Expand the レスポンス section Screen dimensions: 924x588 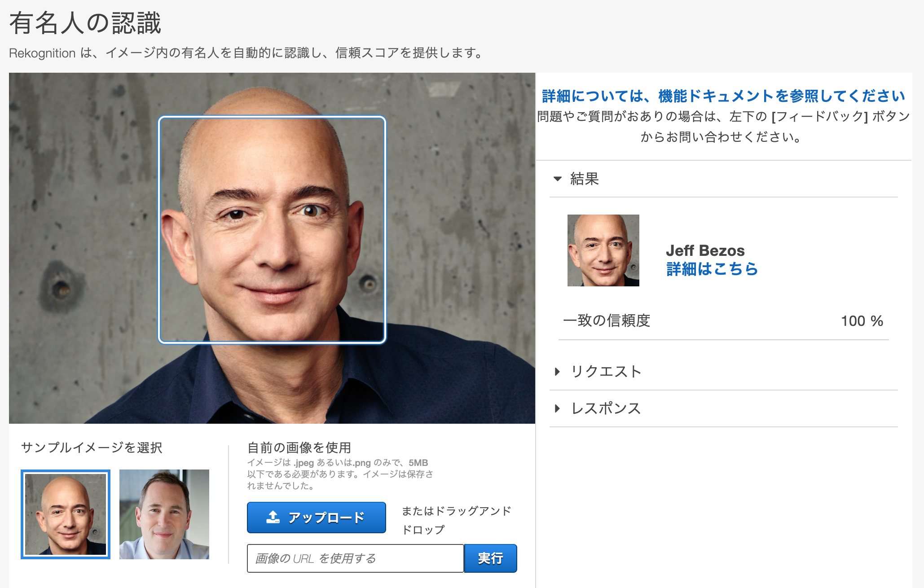[x=606, y=408]
